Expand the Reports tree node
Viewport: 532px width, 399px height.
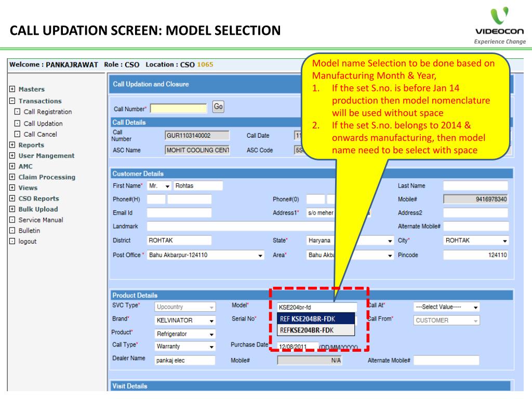tap(12, 145)
